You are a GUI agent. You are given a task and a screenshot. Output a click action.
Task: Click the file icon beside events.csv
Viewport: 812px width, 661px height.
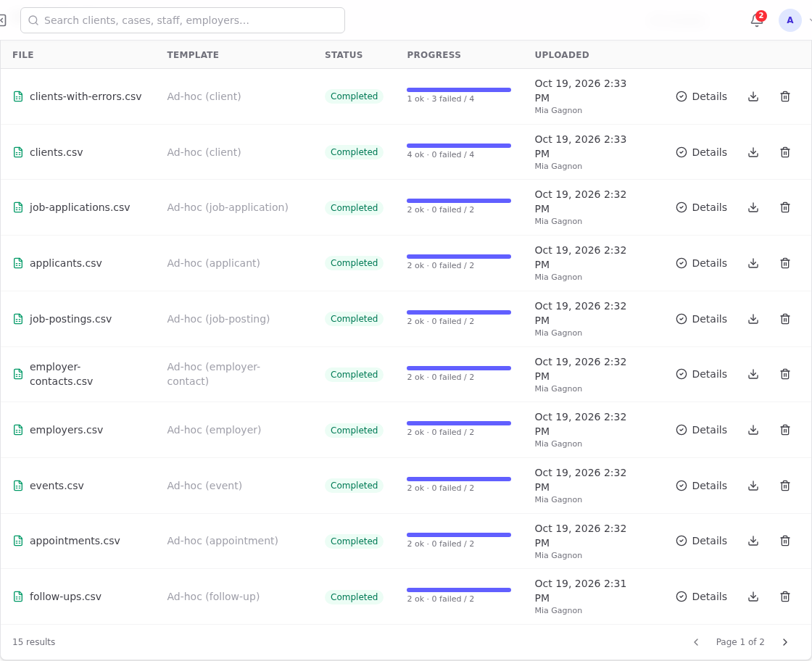18,486
